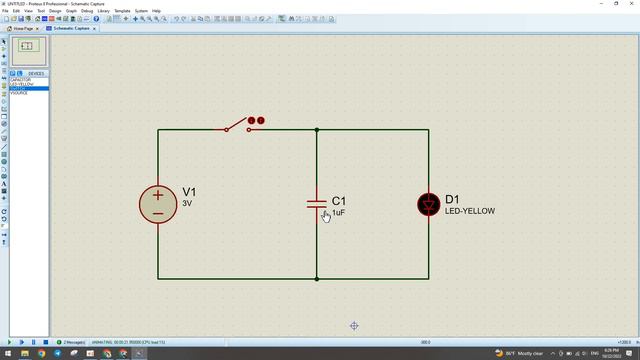Viewport: 640px width, 360px height.
Task: Select the 2D graphics box tool
Action: (4, 155)
